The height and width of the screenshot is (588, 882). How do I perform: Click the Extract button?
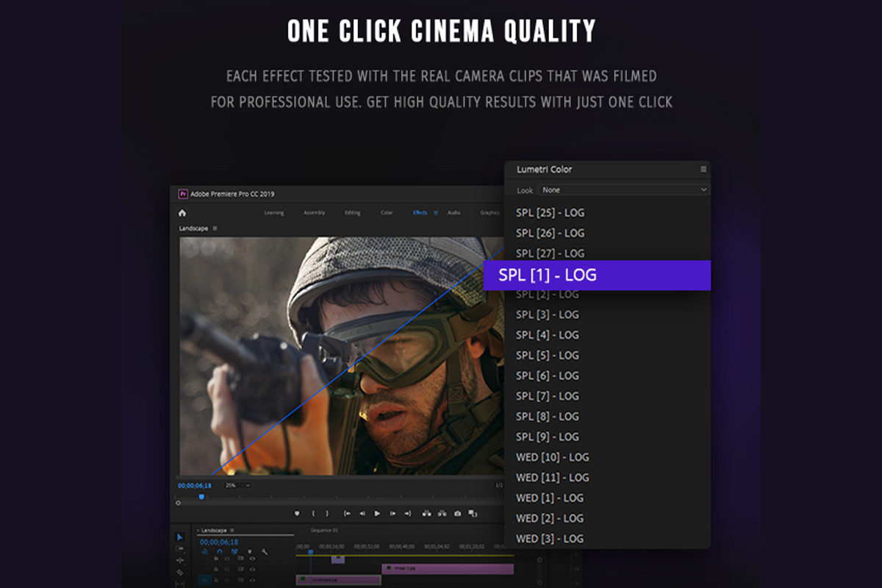coord(442,513)
